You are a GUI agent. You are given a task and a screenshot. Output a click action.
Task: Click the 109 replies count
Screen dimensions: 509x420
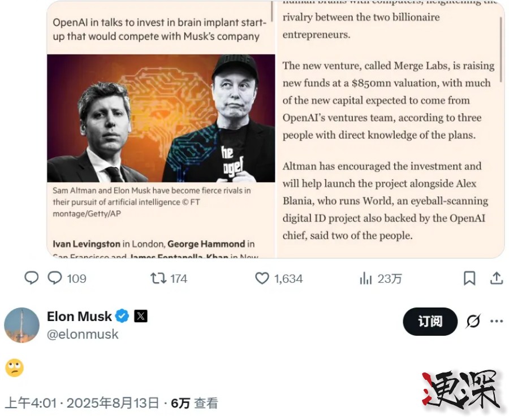(x=69, y=278)
